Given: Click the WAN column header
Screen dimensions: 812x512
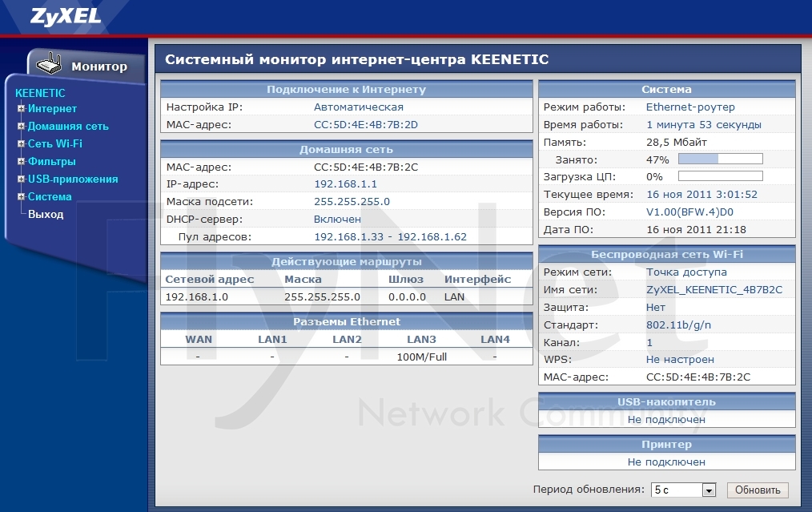Looking at the screenshot, I should pyautogui.click(x=199, y=340).
